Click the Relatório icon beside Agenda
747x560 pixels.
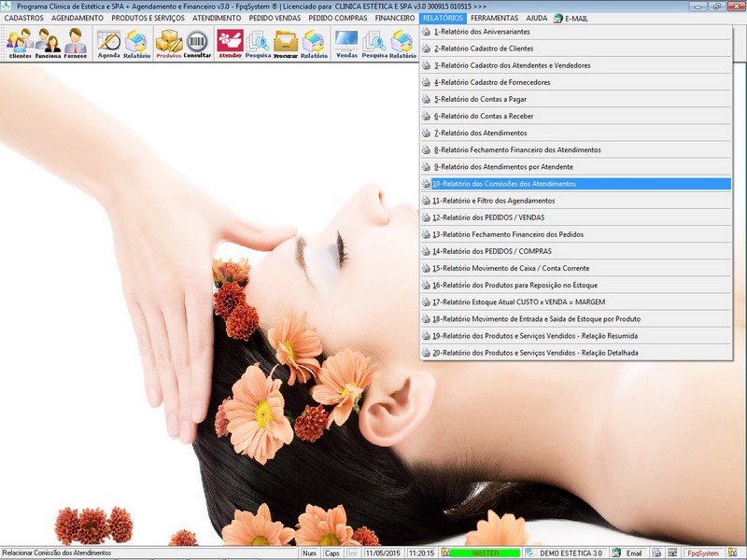point(136,43)
